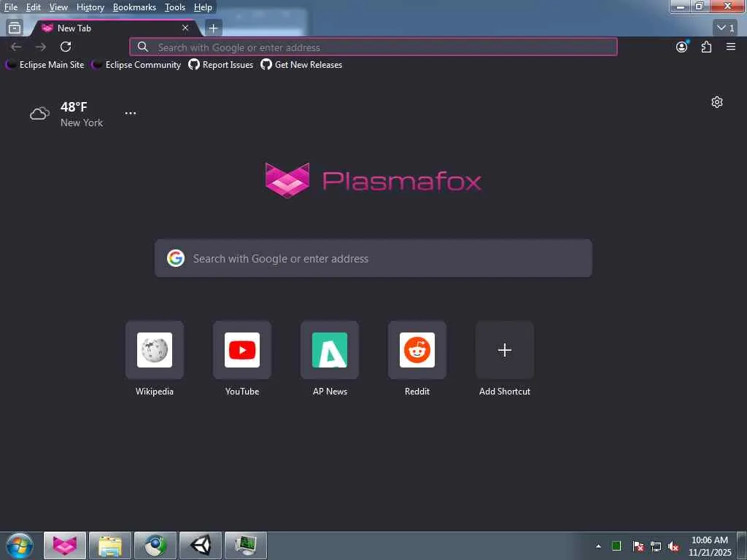The image size is (747, 560).
Task: Open the View menu
Action: (x=58, y=7)
